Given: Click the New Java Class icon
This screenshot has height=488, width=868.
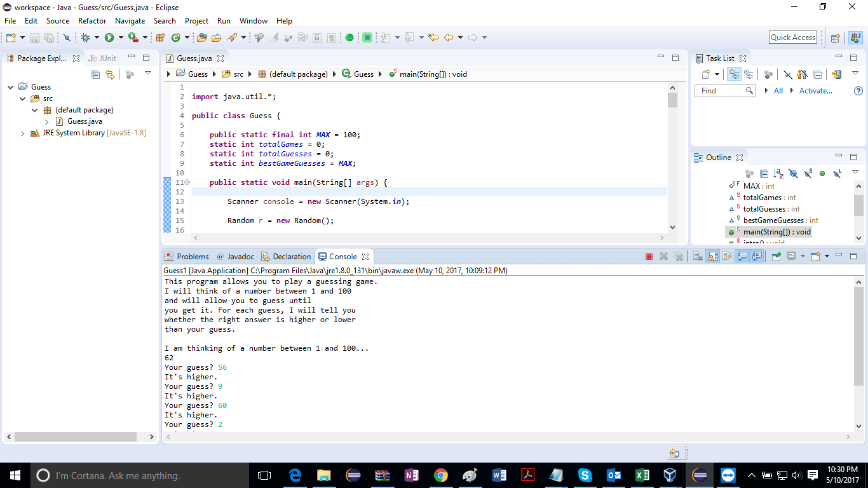Looking at the screenshot, I should 176,37.
